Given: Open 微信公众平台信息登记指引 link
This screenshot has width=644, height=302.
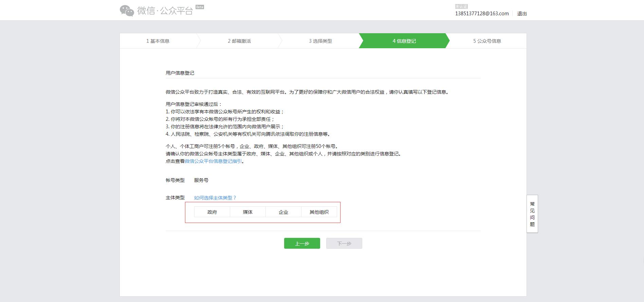Looking at the screenshot, I should tap(213, 161).
